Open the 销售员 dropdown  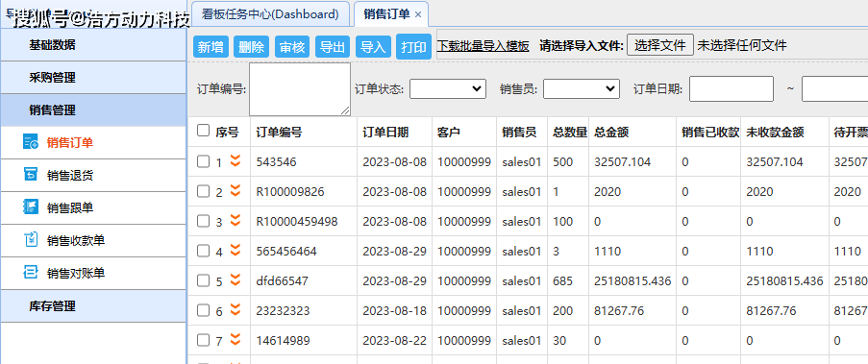[582, 88]
